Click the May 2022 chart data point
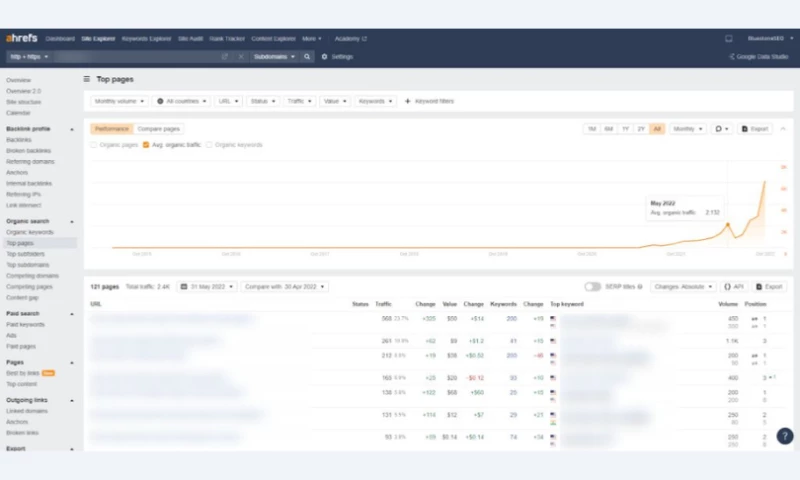The height and width of the screenshot is (480, 800). (x=728, y=224)
